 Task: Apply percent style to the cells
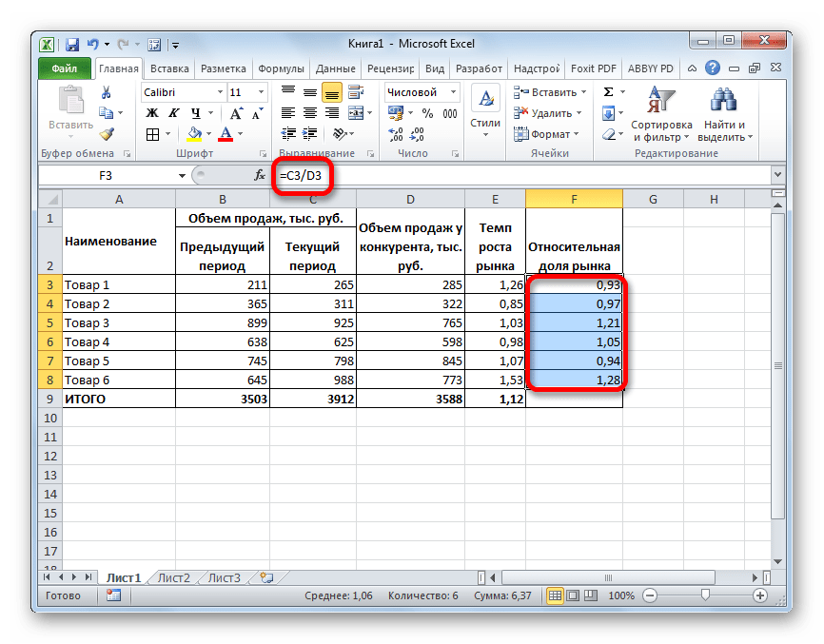[x=428, y=113]
